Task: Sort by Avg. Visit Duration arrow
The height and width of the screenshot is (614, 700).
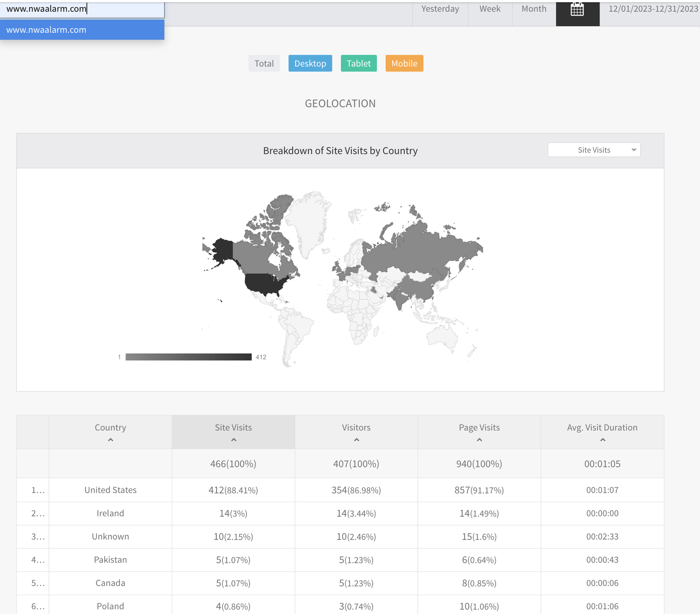Action: (602, 440)
